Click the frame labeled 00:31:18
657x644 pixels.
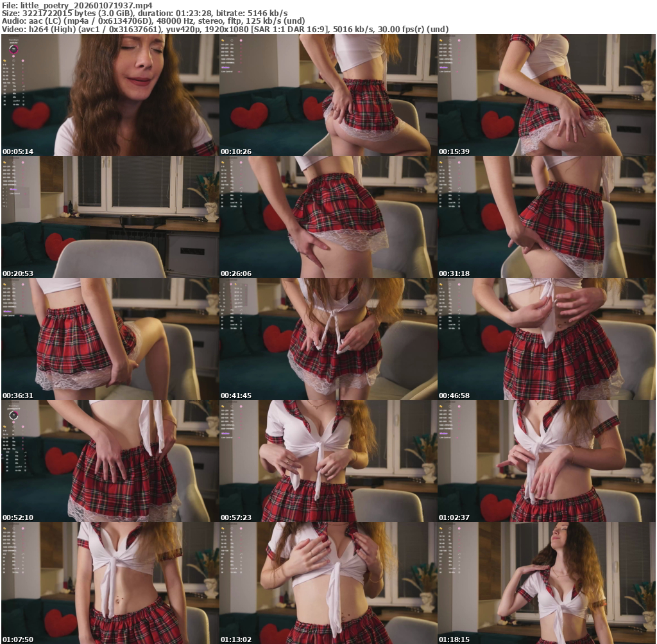(x=546, y=217)
